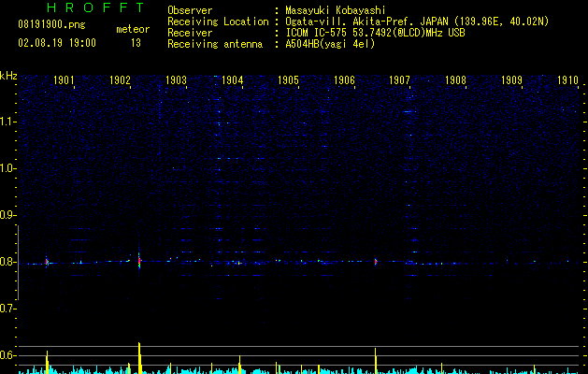Click the 0.8 kHz axis label
The height and width of the screenshot is (374, 588).
point(7,262)
